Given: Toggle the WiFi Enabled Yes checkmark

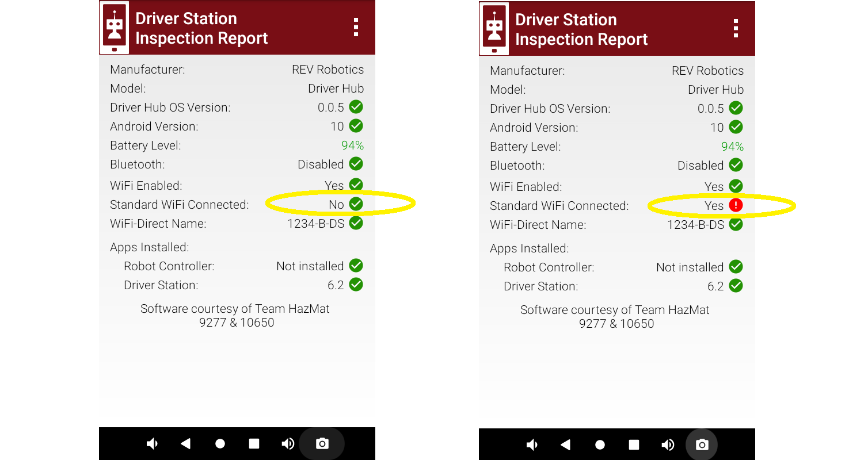Looking at the screenshot, I should tap(356, 185).
